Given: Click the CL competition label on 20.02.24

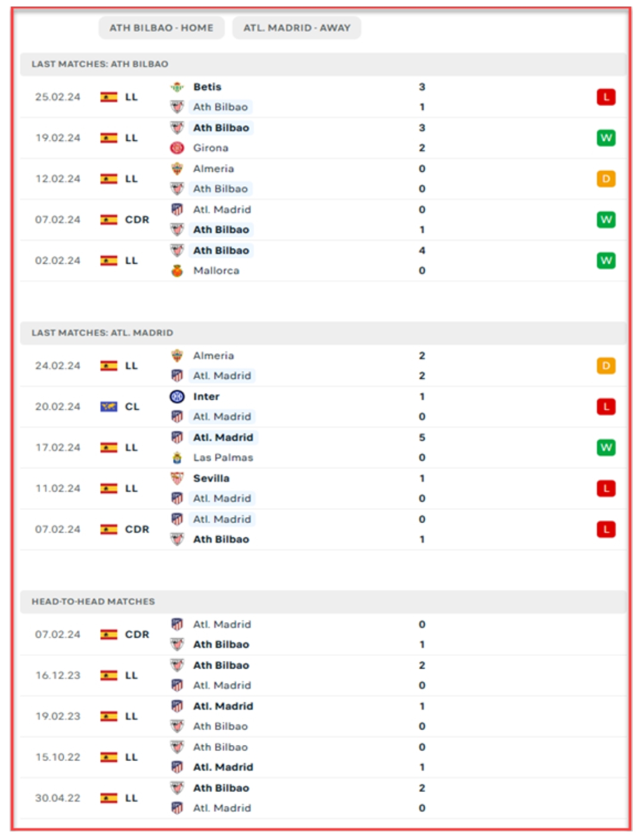Looking at the screenshot, I should tap(132, 407).
